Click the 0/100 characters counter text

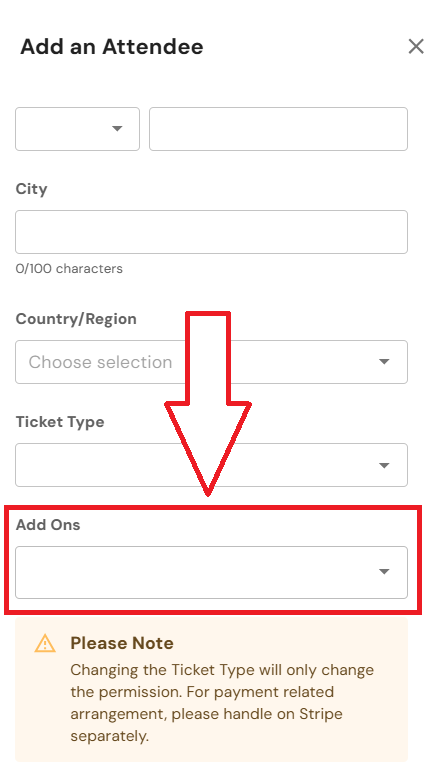(x=69, y=269)
